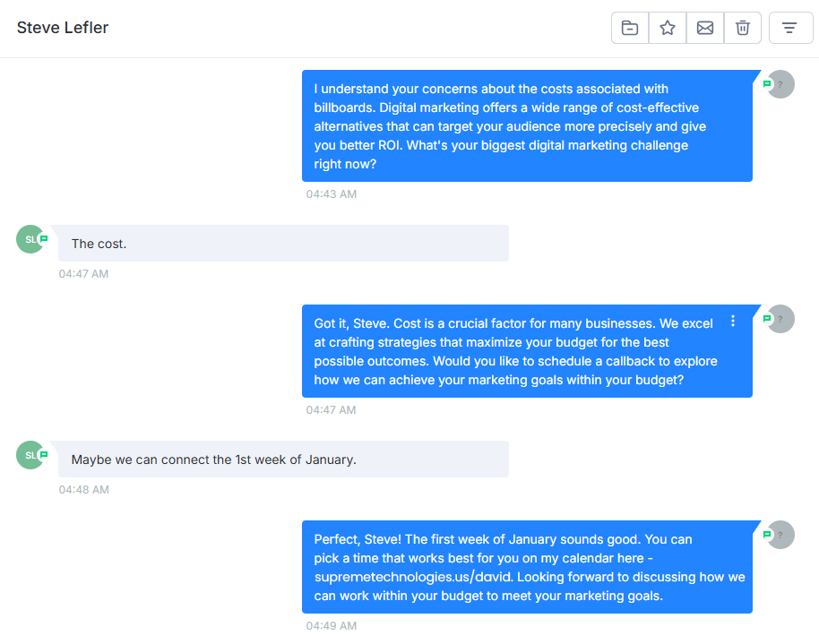Click the envelope icon in the header
Screen dimensions: 819x644
[x=705, y=28]
